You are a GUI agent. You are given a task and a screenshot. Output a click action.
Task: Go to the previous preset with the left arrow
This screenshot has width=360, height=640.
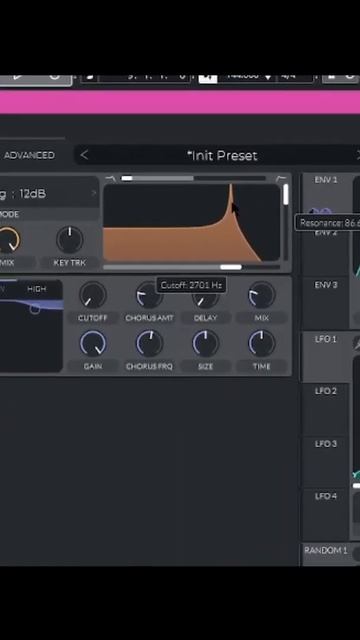(x=84, y=155)
